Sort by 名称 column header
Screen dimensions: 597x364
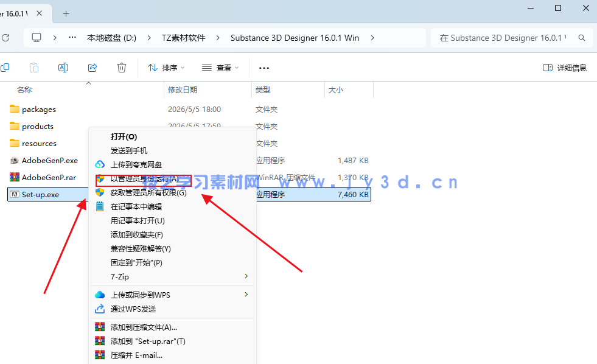click(x=24, y=90)
